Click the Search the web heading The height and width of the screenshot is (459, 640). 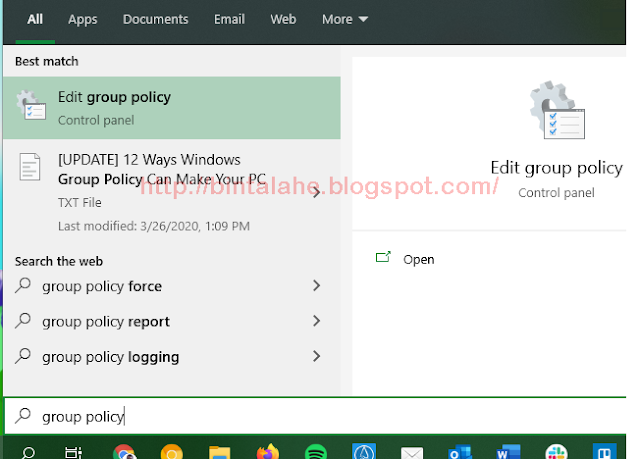pos(59,261)
